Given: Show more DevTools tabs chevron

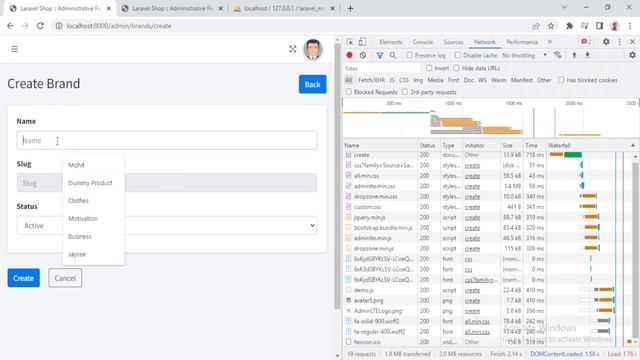Looking at the screenshot, I should click(550, 42).
